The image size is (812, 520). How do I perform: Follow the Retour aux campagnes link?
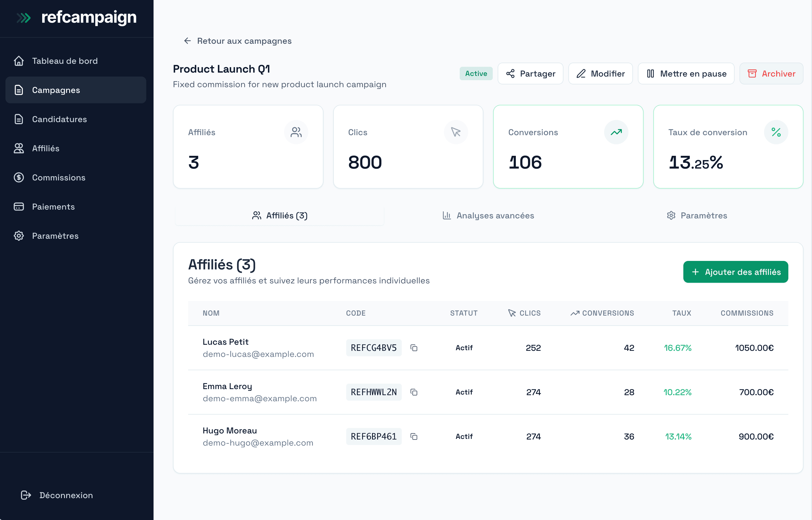[x=244, y=40]
